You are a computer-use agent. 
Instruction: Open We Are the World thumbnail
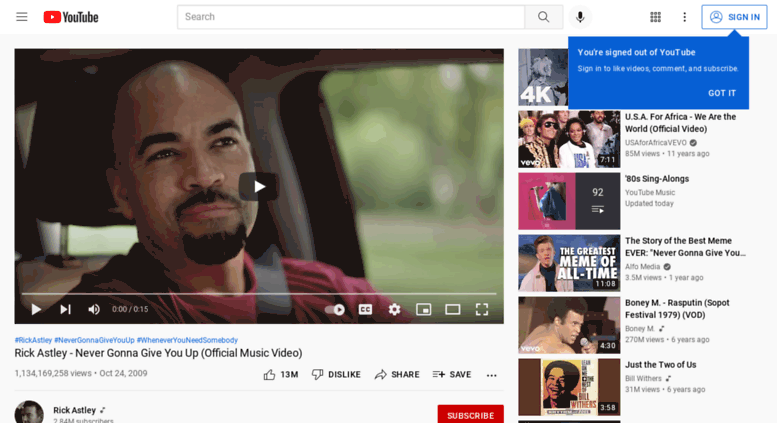tap(569, 139)
